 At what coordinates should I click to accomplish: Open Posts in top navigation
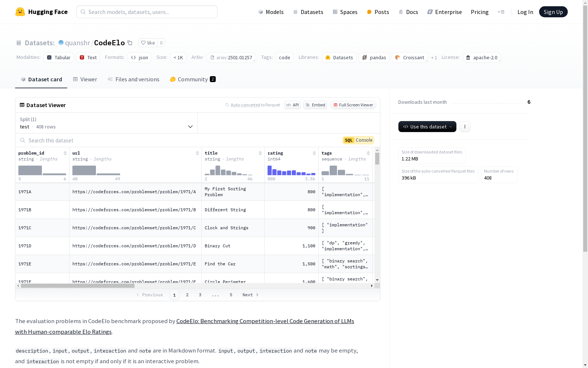pos(378,12)
